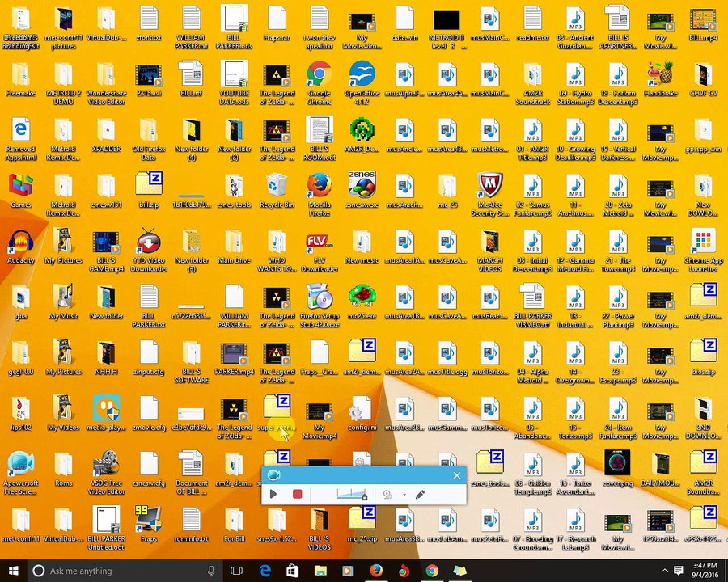Select the BILL'S GAME.mp4 video
728x582 pixels.
tap(106, 251)
